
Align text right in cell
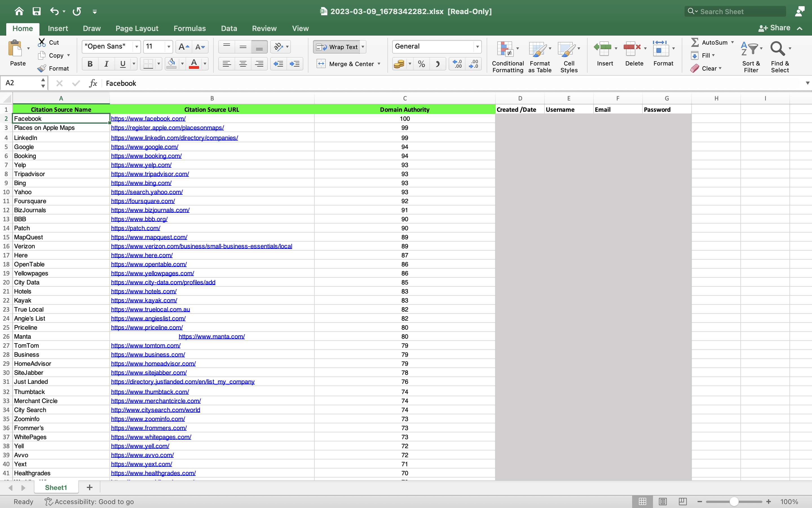point(259,64)
